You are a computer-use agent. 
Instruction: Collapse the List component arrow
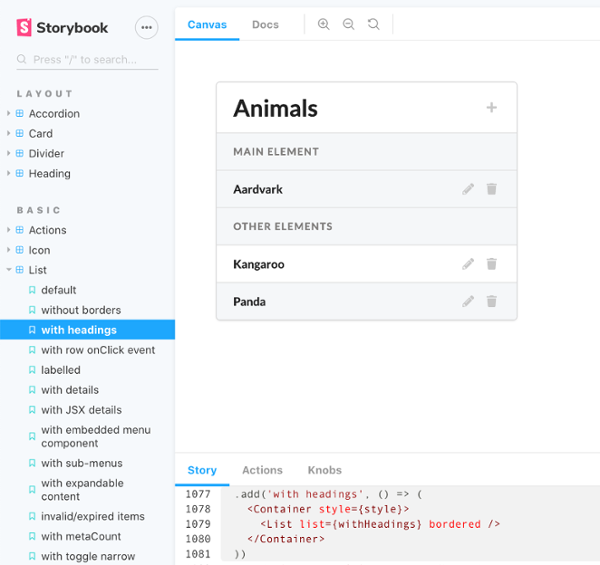pyautogui.click(x=8, y=270)
